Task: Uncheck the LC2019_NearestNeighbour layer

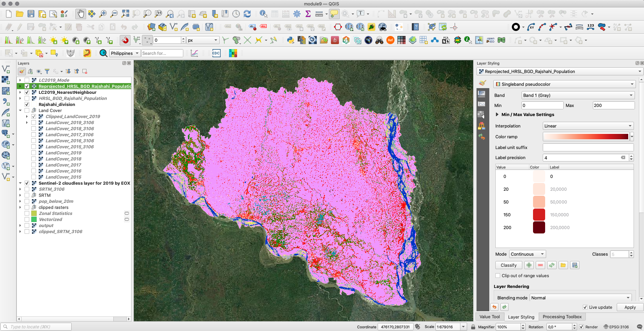Action: 27,92
